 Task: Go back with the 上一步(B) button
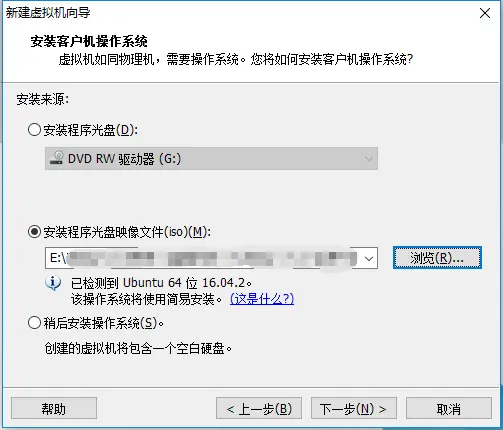[x=259, y=408]
